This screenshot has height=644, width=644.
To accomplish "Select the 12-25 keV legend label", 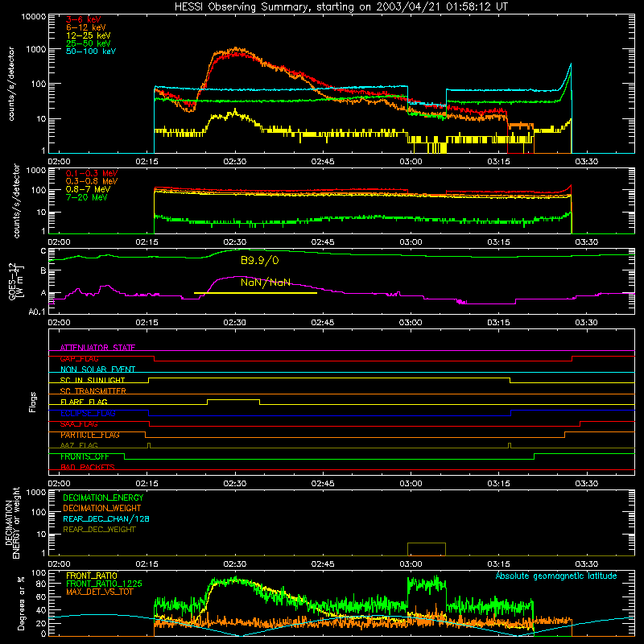I will pos(89,35).
